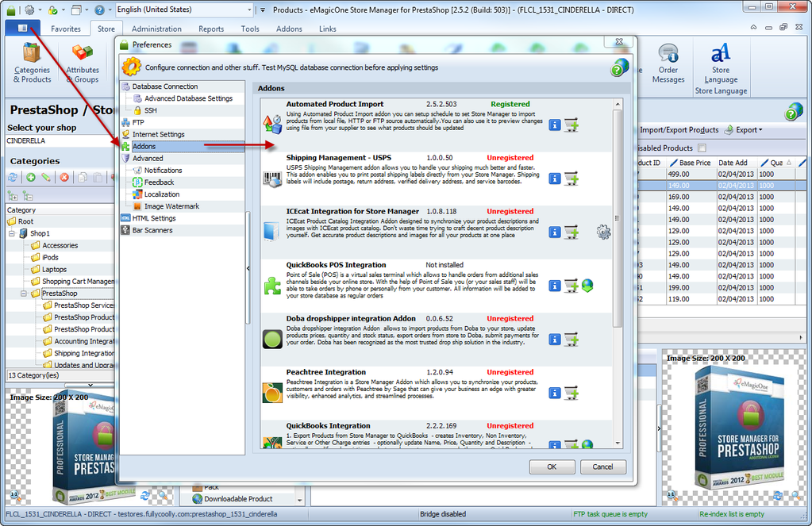
Task: Open the Export dropdown menu
Action: [x=744, y=130]
